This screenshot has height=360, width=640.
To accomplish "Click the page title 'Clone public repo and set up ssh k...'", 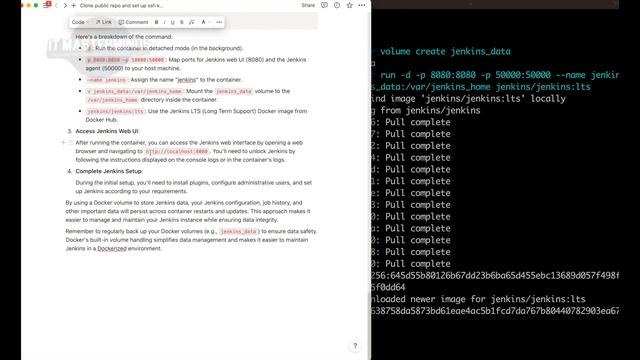I will 122,6.
